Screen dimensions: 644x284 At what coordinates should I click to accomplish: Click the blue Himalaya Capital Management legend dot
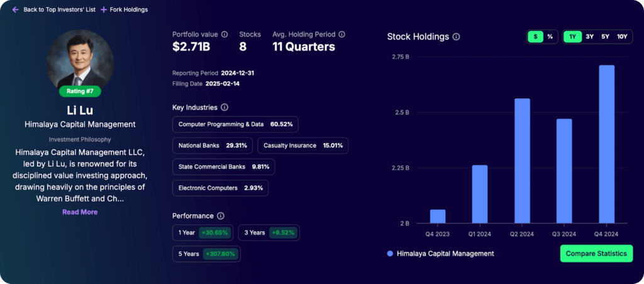[x=390, y=254]
